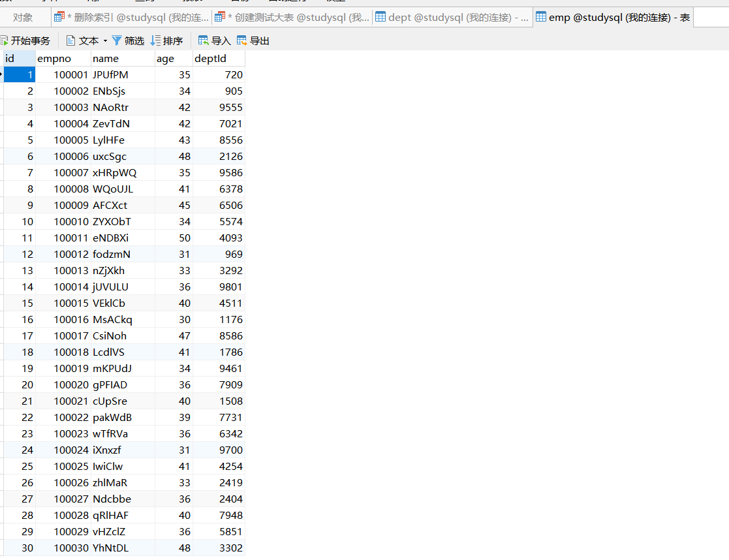
Task: Select the name cell AFCXct
Action: click(122, 205)
